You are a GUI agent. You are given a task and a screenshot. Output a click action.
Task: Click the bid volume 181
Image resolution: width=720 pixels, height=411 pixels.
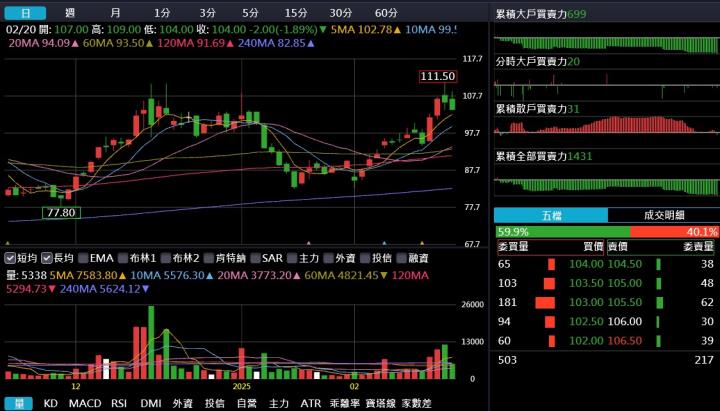507,303
